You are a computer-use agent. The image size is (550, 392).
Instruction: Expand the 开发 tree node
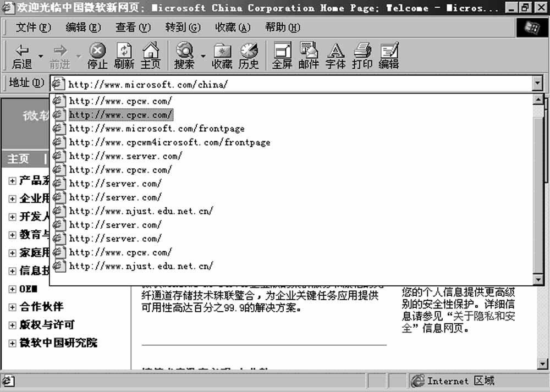point(12,217)
